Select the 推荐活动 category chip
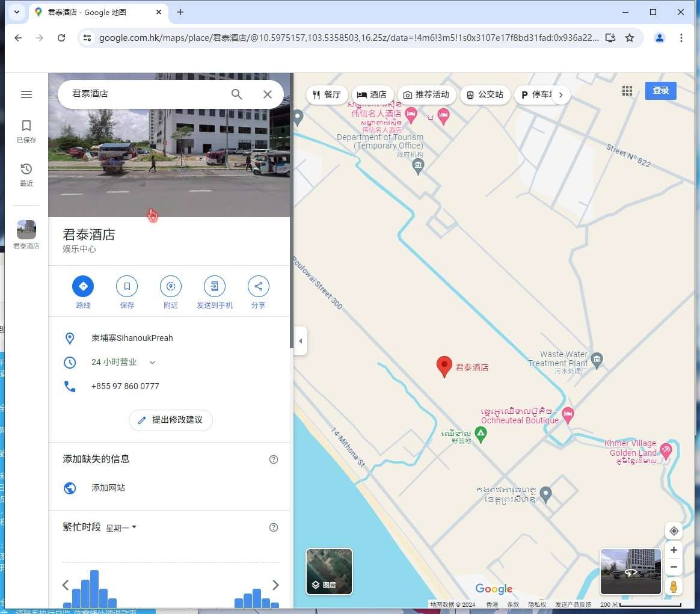The image size is (700, 614). click(x=426, y=94)
